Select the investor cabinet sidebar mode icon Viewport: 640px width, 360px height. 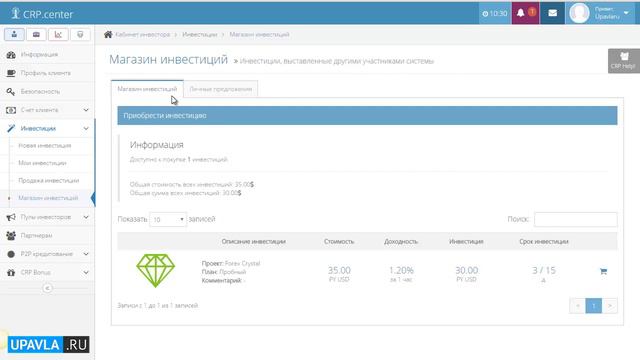tap(14, 35)
